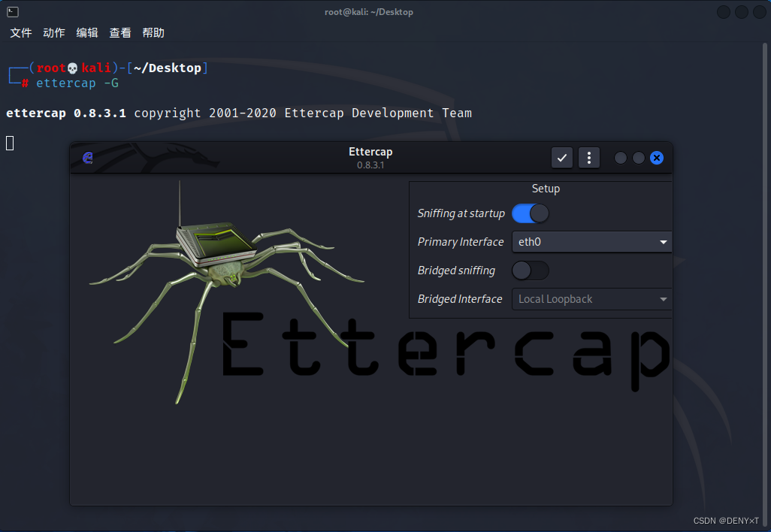Click the terminal icon in title bar
This screenshot has height=532, width=771.
click(x=13, y=12)
